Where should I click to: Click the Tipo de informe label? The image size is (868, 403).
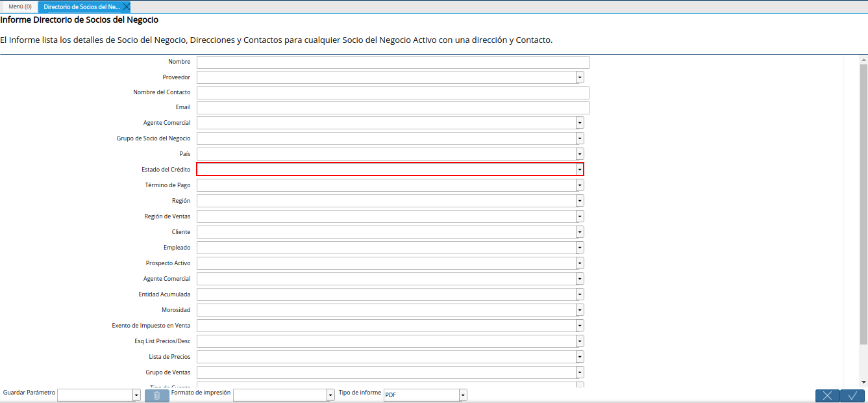click(x=360, y=393)
